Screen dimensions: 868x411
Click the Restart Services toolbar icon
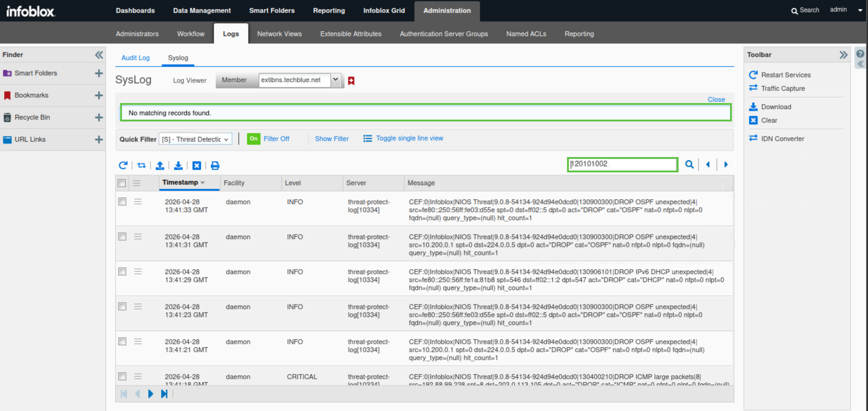(x=753, y=75)
